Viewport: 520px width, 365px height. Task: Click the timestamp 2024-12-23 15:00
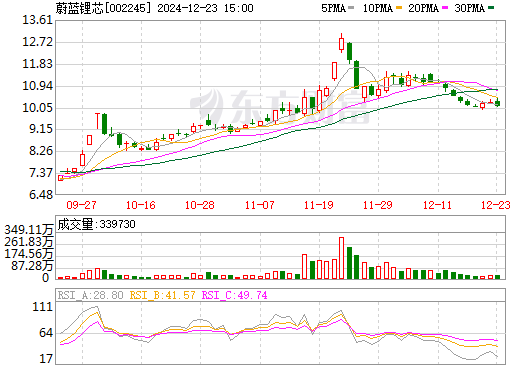coord(205,8)
